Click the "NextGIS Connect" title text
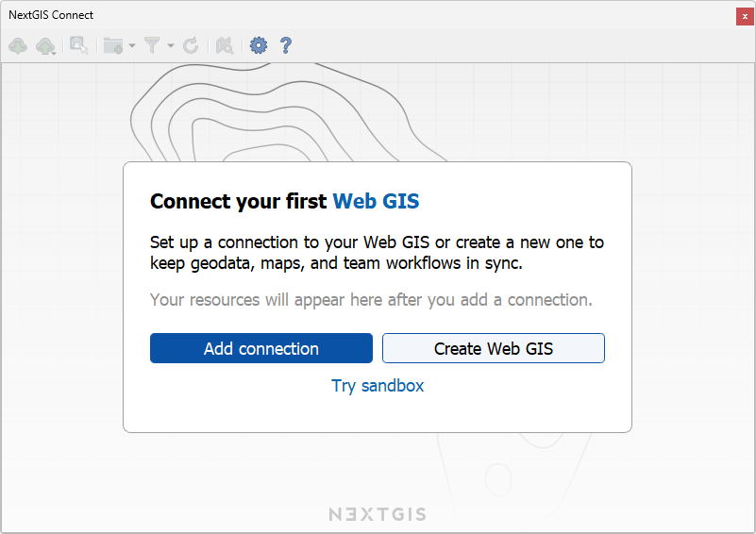The height and width of the screenshot is (534, 756). click(51, 15)
